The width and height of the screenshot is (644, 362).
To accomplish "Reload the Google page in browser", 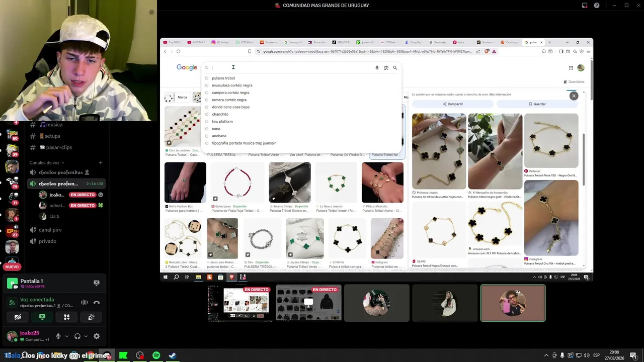I will click(x=178, y=51).
